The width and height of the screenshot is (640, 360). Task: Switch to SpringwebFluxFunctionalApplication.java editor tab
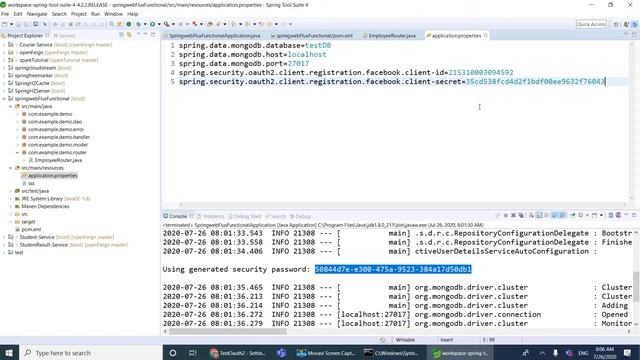212,36
